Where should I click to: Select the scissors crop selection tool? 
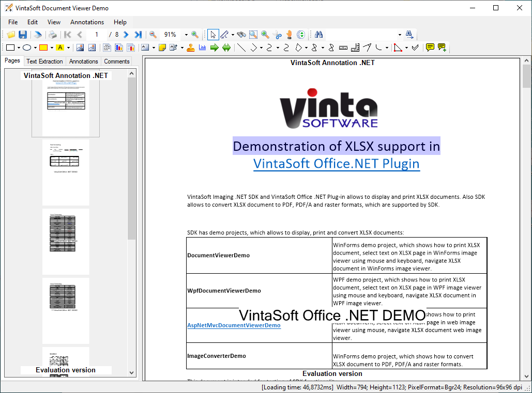point(278,35)
